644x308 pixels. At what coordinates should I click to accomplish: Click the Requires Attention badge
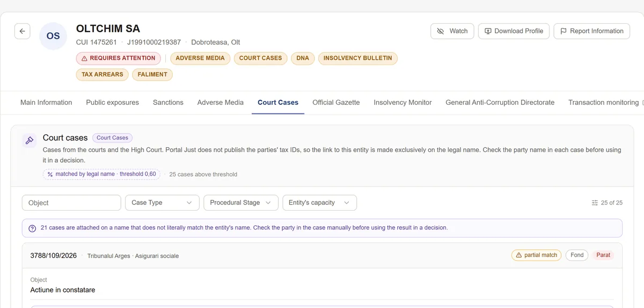pos(118,58)
